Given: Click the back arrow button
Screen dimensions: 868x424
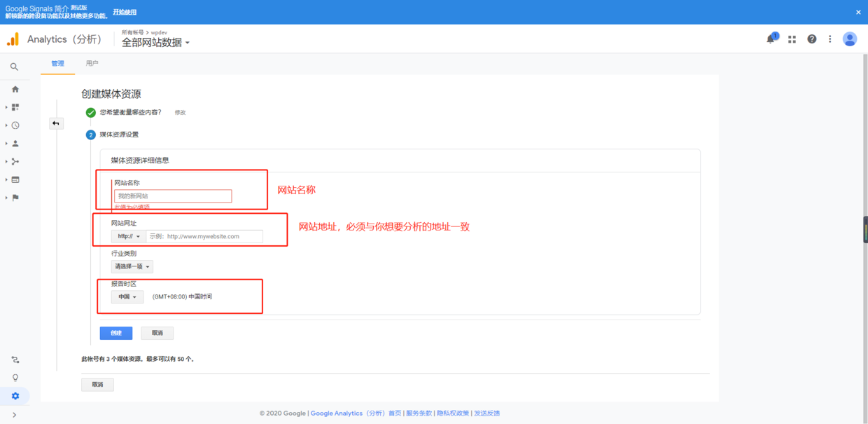Looking at the screenshot, I should click(x=56, y=123).
